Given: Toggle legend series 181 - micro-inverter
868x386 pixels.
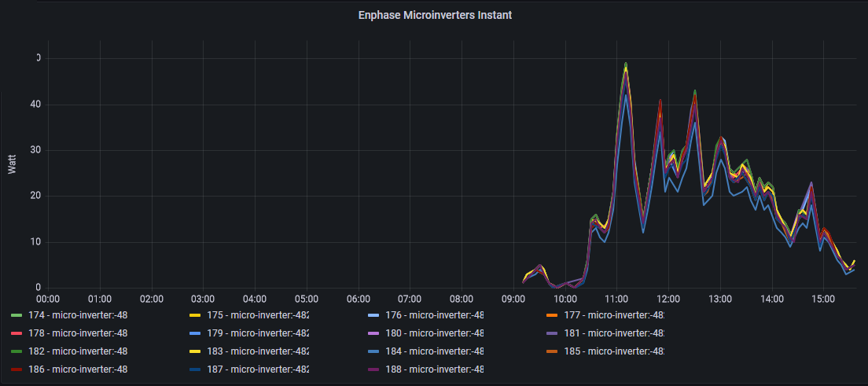Looking at the screenshot, I should 613,333.
